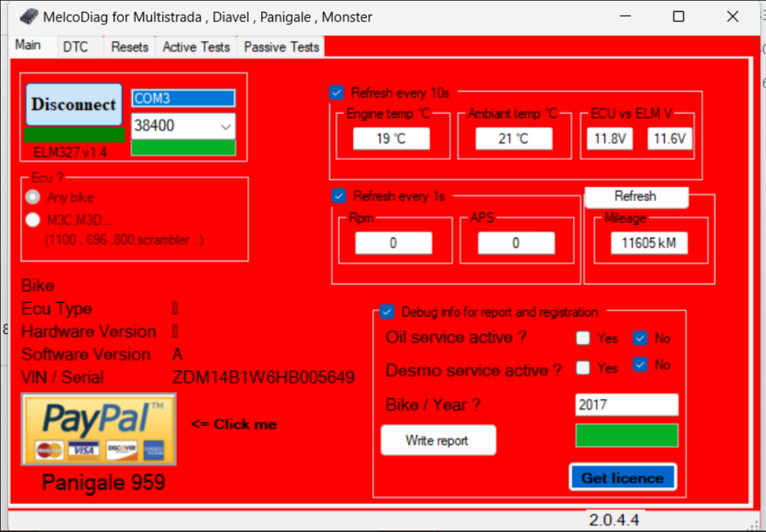
Task: Toggle the Refresh every 10s checkbox
Action: (x=337, y=92)
